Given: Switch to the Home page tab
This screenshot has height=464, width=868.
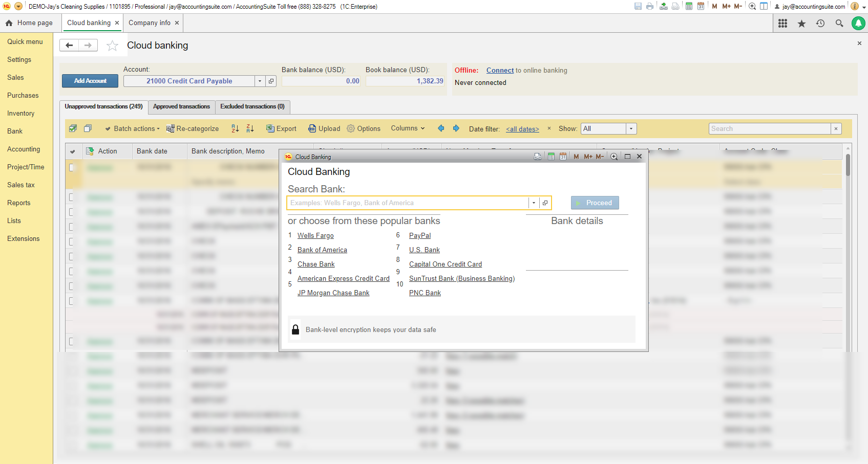Looking at the screenshot, I should click(x=29, y=23).
